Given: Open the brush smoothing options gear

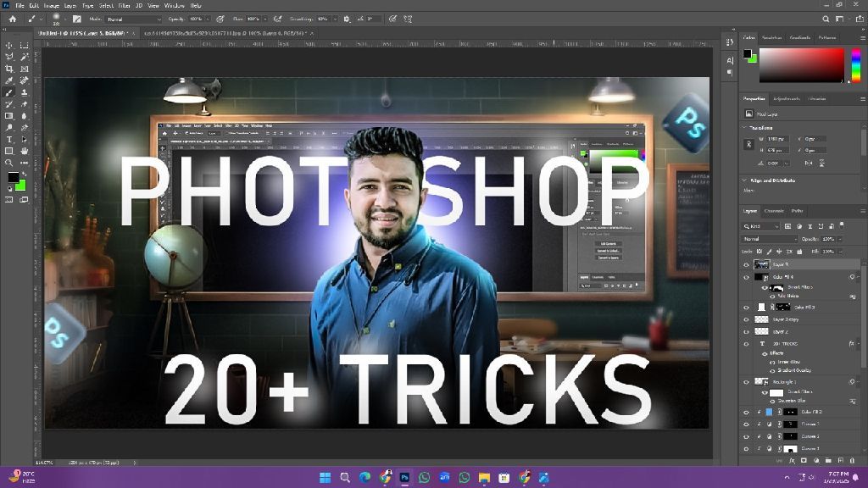Looking at the screenshot, I should 347,18.
